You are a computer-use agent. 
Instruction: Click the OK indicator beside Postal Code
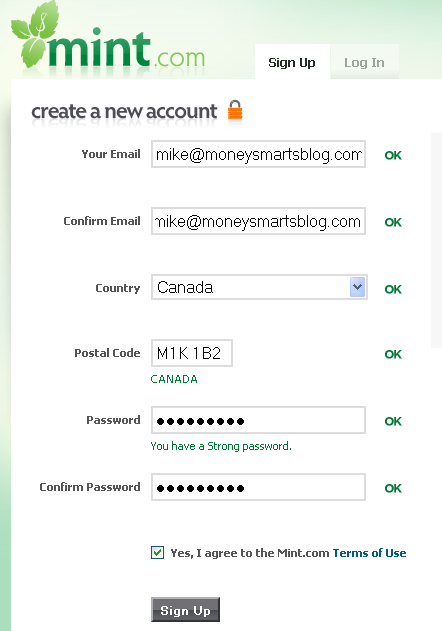tap(393, 354)
